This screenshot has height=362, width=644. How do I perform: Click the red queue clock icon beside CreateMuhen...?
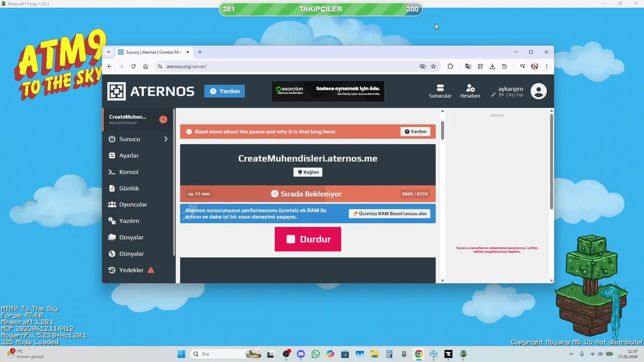pyautogui.click(x=163, y=119)
